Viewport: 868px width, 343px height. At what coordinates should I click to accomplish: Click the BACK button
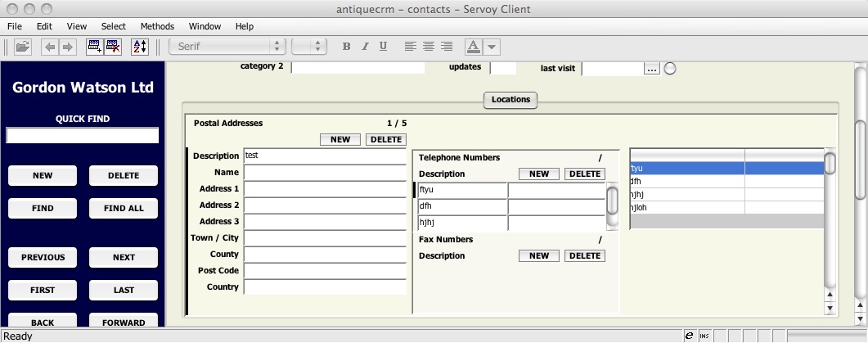point(43,321)
